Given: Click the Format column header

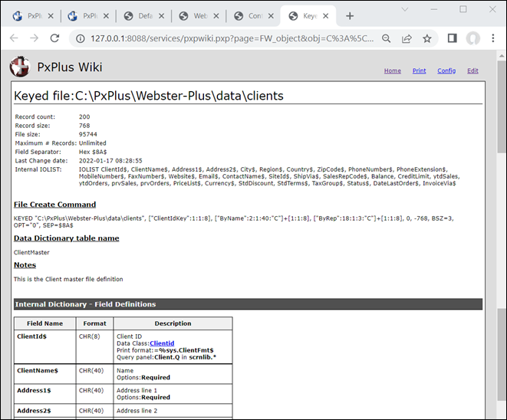Looking at the screenshot, I should [x=95, y=323].
